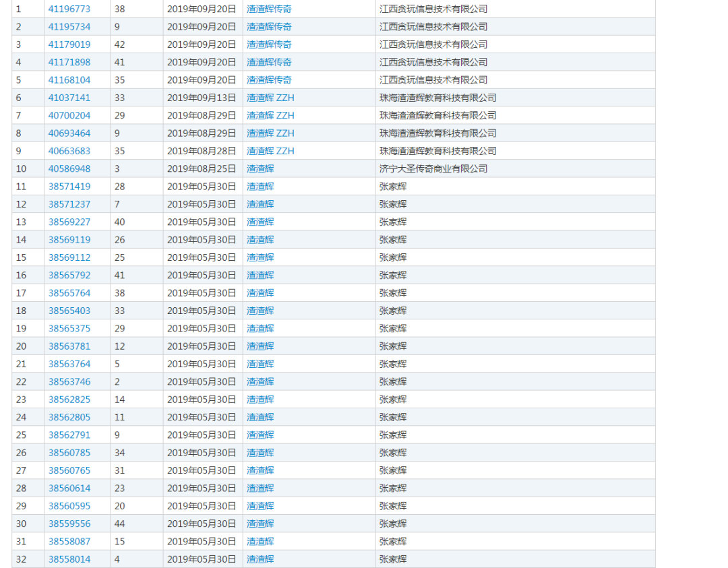728x568 pixels.
Task: Open 渣渣辉 trademark in row 20
Action: tap(260, 346)
